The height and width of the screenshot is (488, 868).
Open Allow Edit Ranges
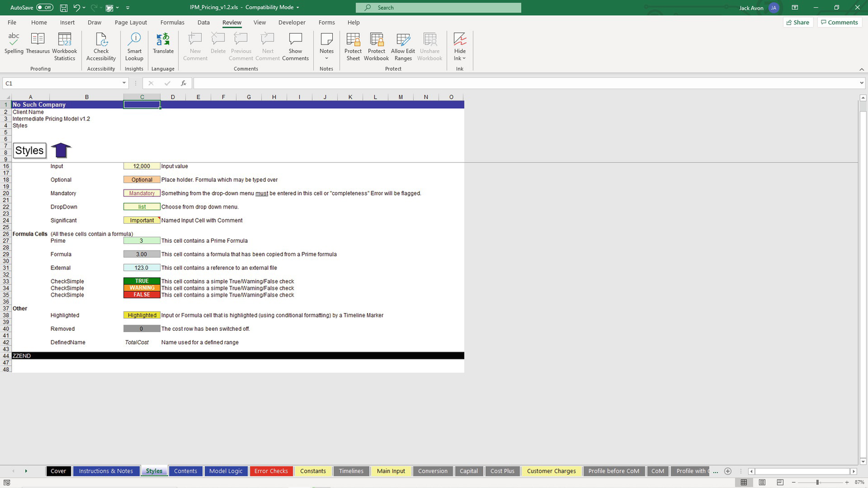click(402, 46)
